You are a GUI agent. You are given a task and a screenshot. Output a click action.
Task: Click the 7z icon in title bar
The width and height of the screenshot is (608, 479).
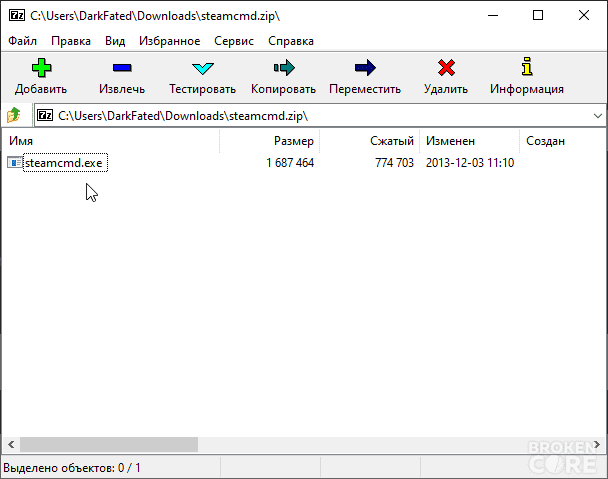point(17,16)
